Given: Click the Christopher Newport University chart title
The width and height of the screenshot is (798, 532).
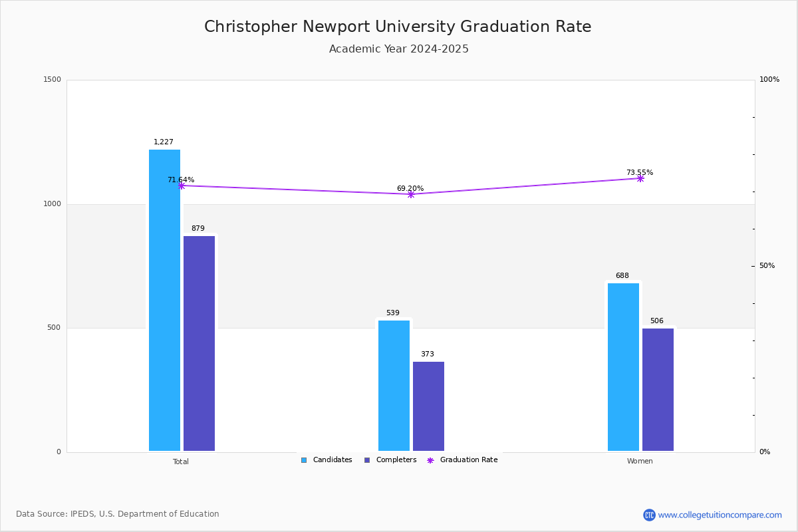Looking at the screenshot, I should click(398, 27).
